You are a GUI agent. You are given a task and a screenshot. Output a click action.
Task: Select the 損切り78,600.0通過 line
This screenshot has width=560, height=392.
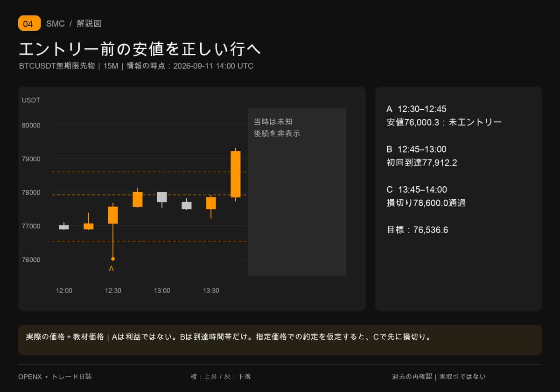tap(426, 203)
